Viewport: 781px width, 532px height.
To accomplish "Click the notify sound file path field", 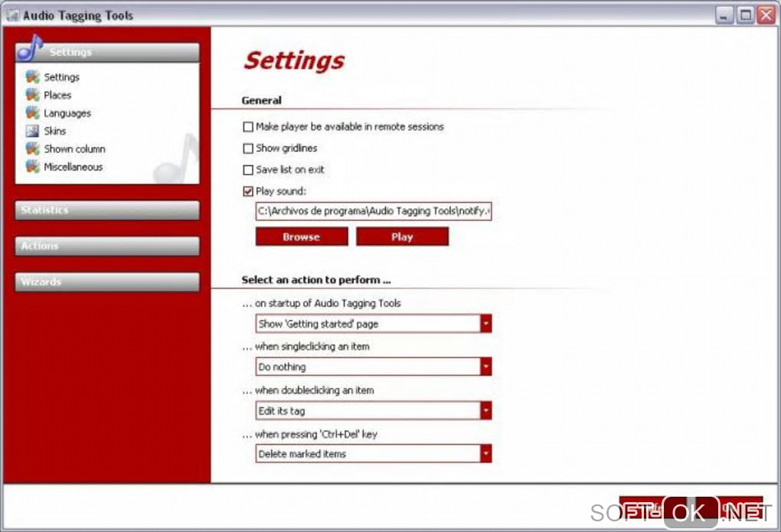I will 374,211.
